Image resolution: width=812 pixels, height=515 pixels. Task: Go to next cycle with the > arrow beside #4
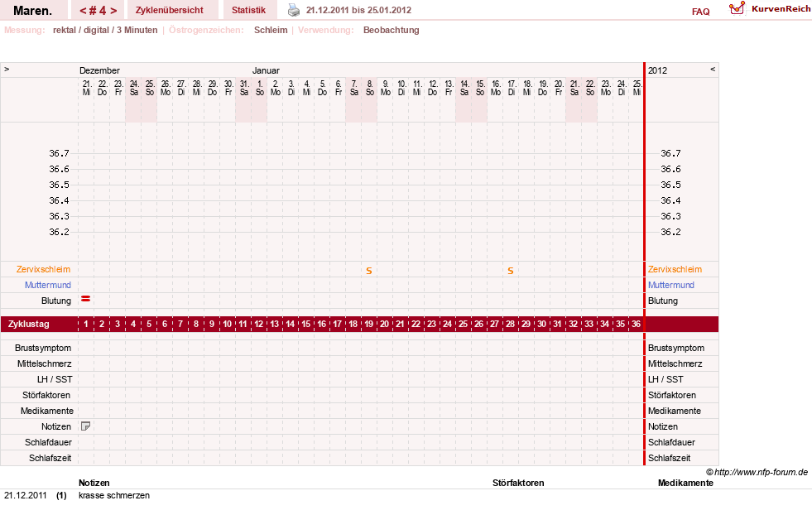pos(113,11)
